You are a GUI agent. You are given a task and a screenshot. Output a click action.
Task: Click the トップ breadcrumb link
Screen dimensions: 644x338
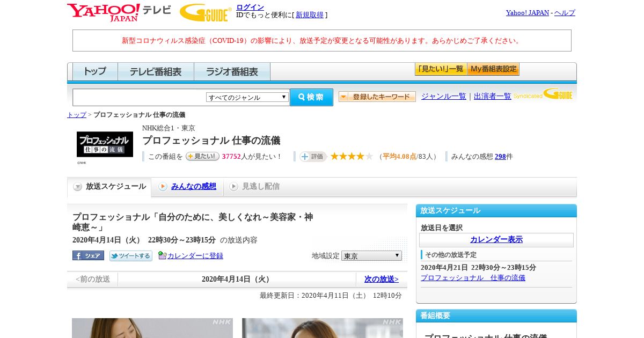(77, 115)
